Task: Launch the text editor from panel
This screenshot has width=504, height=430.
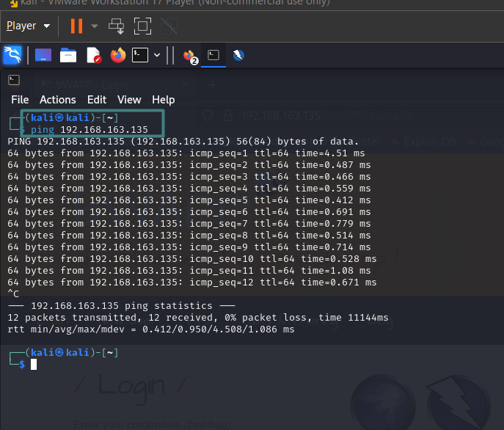Action: click(93, 55)
